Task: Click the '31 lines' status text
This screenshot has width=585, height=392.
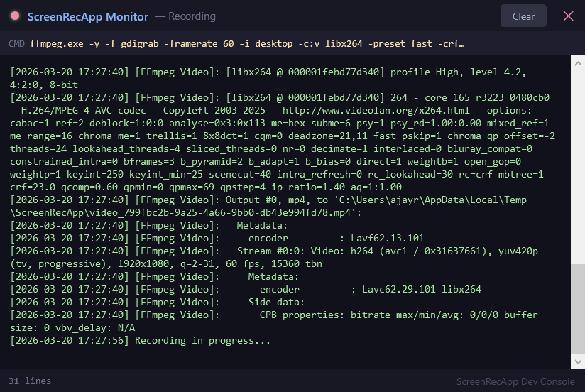Action: (30, 381)
